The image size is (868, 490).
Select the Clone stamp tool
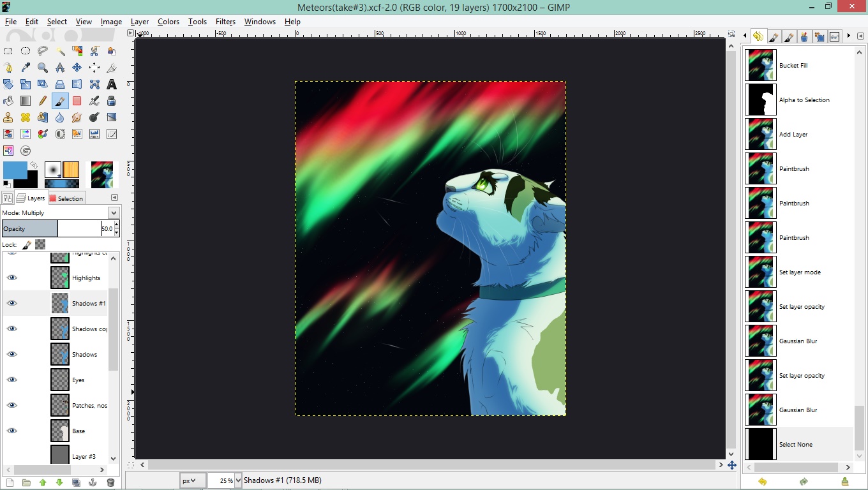(8, 117)
